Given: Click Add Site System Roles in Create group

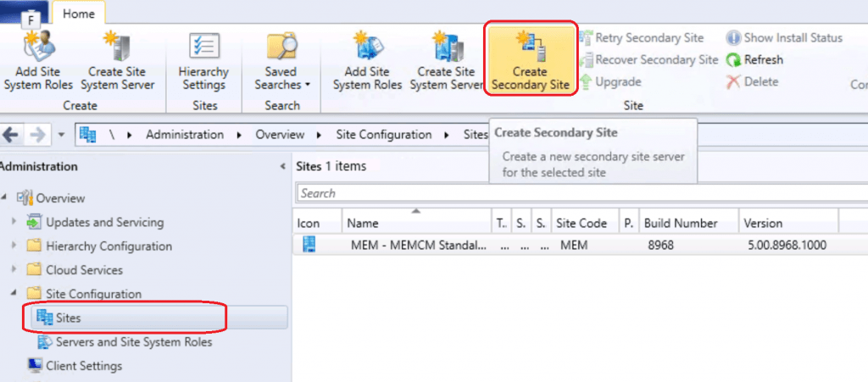Looking at the screenshot, I should point(37,61).
